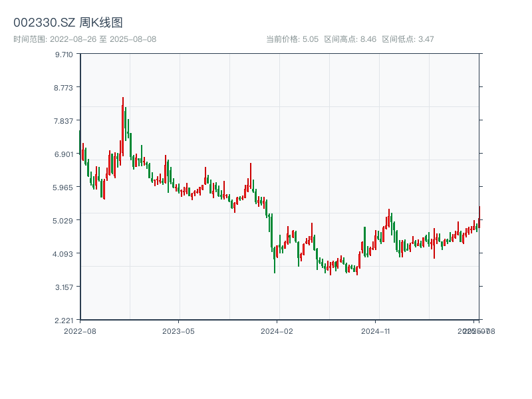Click the period low label 区间低点: 3.47

coord(408,39)
